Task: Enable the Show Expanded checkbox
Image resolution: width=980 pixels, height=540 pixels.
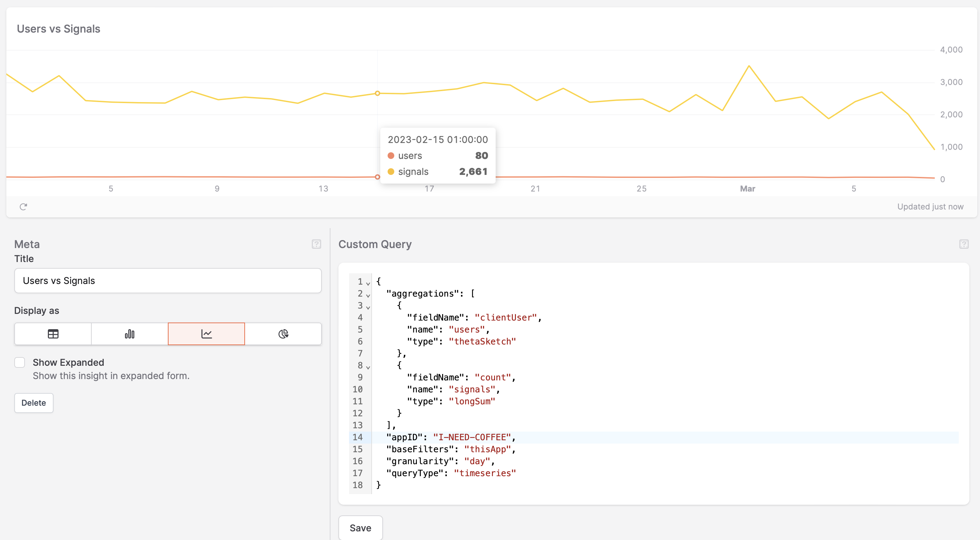Action: [20, 362]
